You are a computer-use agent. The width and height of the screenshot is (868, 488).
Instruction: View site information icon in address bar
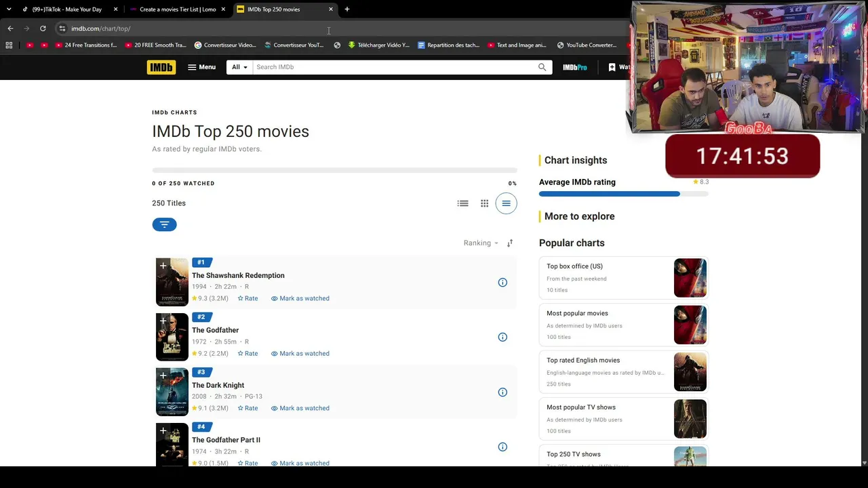(x=62, y=28)
